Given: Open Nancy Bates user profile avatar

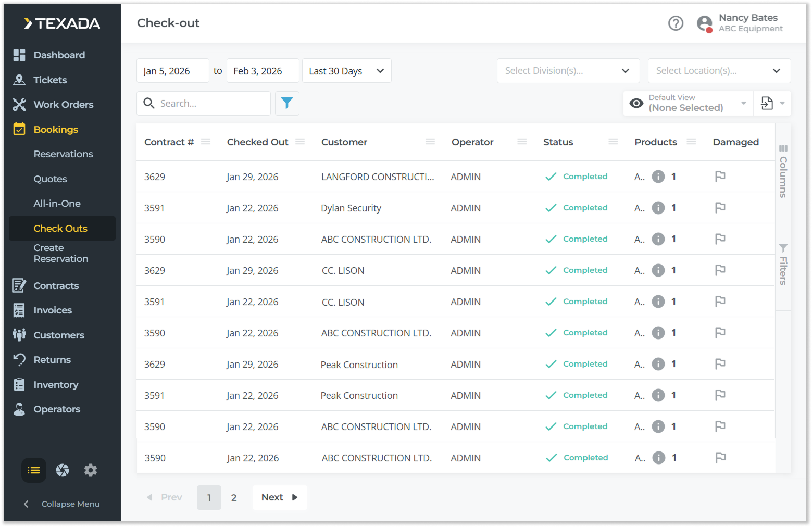Looking at the screenshot, I should coord(705,23).
